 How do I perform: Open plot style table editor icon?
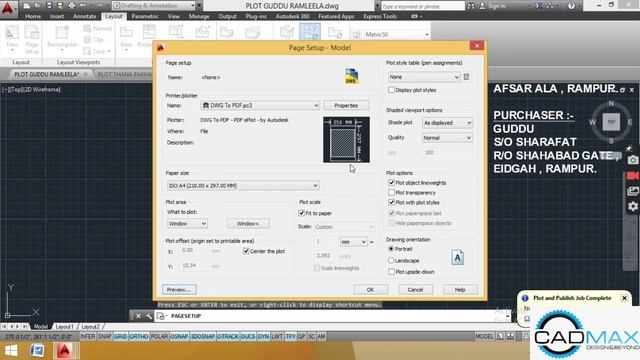coord(467,77)
